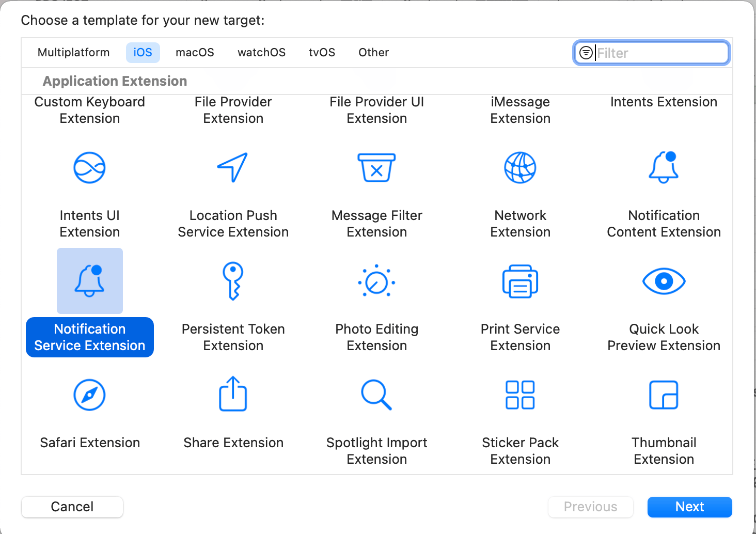Click the Notification Content Extension label

point(664,224)
